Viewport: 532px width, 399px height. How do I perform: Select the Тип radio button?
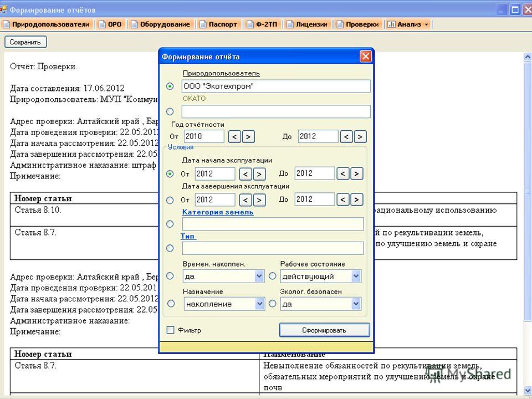[x=170, y=248]
